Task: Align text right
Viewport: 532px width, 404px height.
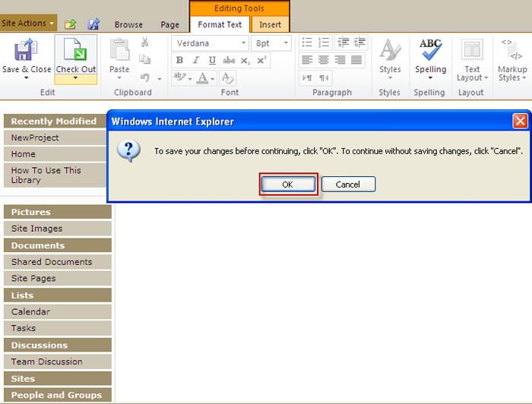Action: pos(340,60)
